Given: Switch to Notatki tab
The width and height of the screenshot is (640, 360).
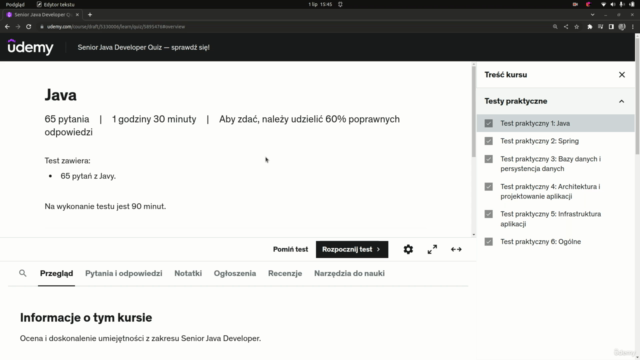Looking at the screenshot, I should 188,273.
